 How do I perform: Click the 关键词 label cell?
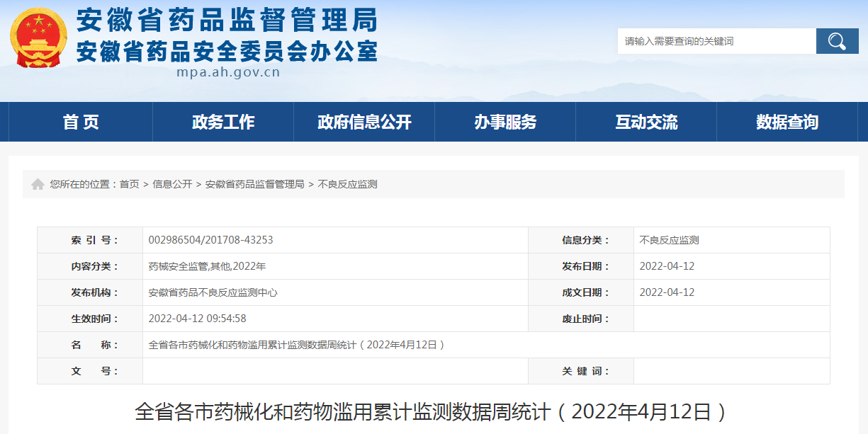(x=581, y=371)
